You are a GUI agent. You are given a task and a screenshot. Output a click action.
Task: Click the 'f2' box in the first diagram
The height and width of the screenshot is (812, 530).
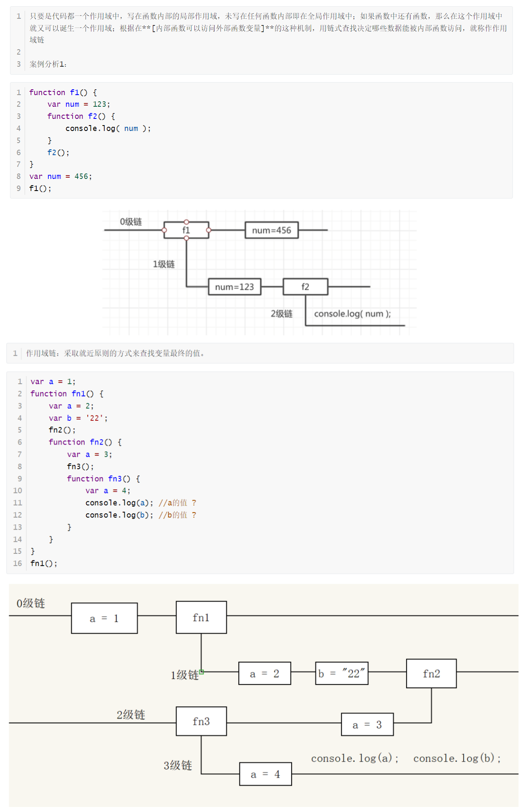pos(305,287)
